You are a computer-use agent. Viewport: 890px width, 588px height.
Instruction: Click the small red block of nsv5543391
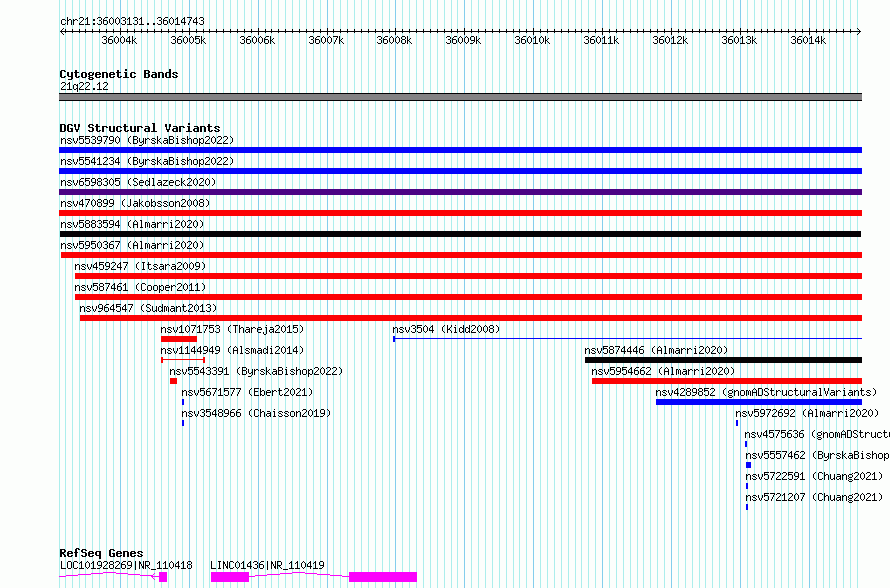pos(174,381)
